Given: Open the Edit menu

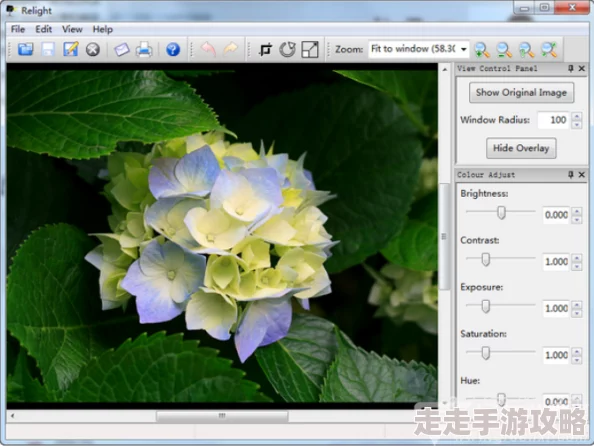Looking at the screenshot, I should (x=44, y=29).
